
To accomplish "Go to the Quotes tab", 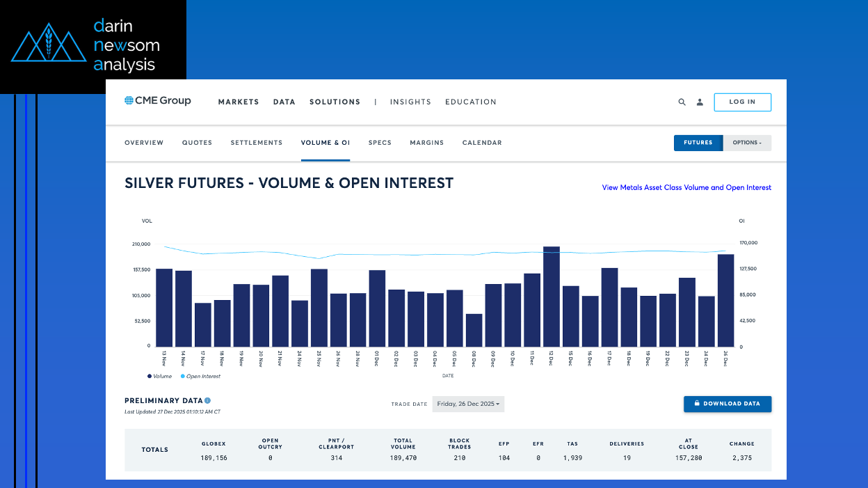I will [197, 143].
